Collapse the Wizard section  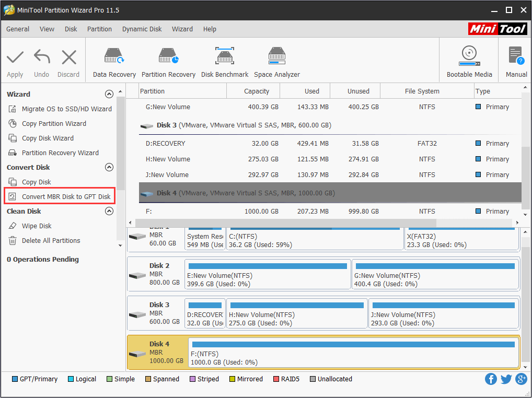tap(109, 94)
